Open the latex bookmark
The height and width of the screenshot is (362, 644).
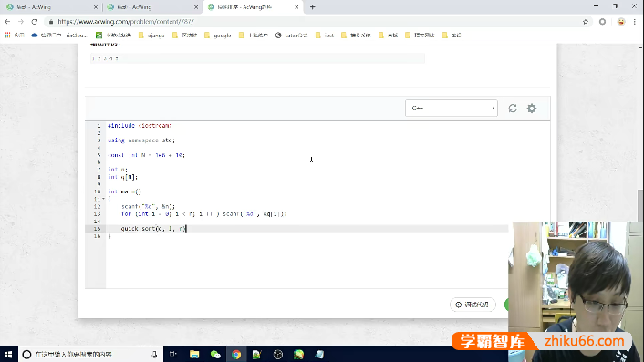point(292,36)
